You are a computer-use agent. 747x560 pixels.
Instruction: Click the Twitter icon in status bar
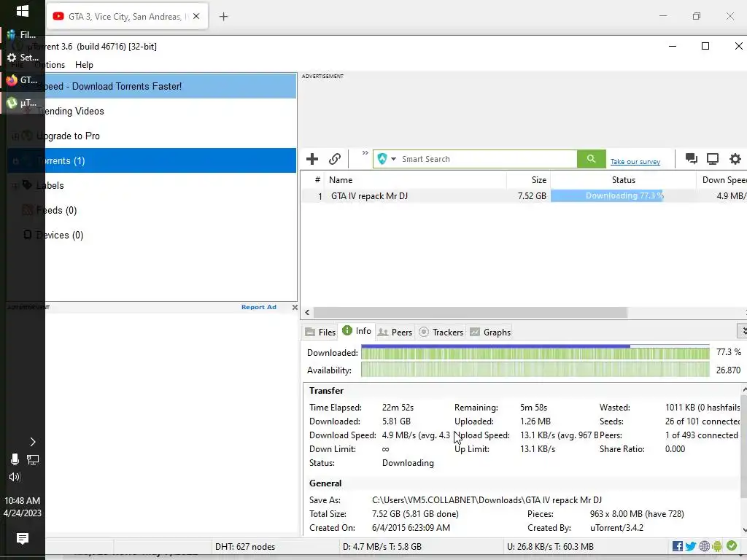coord(691,546)
